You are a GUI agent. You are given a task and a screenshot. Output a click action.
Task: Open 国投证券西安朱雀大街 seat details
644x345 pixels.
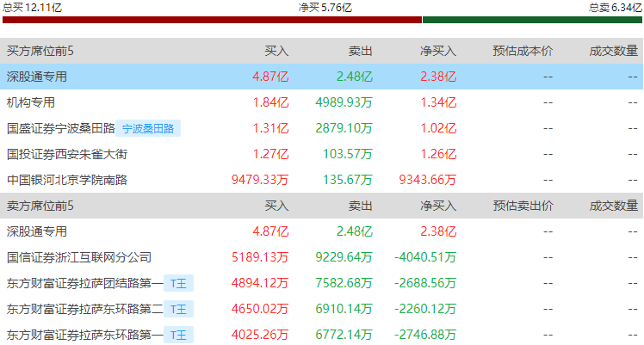[66, 155]
